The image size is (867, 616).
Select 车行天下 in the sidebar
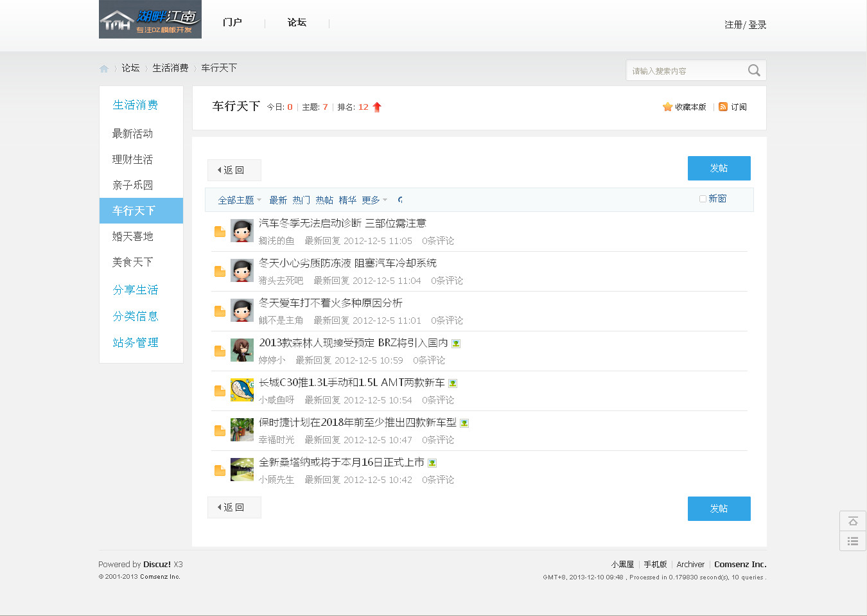(141, 211)
